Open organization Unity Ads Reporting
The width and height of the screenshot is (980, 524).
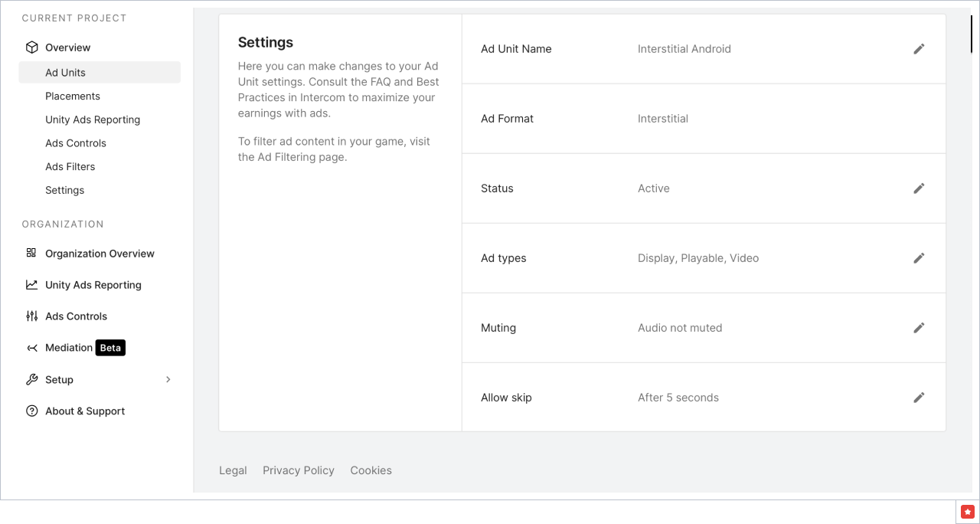tap(93, 285)
